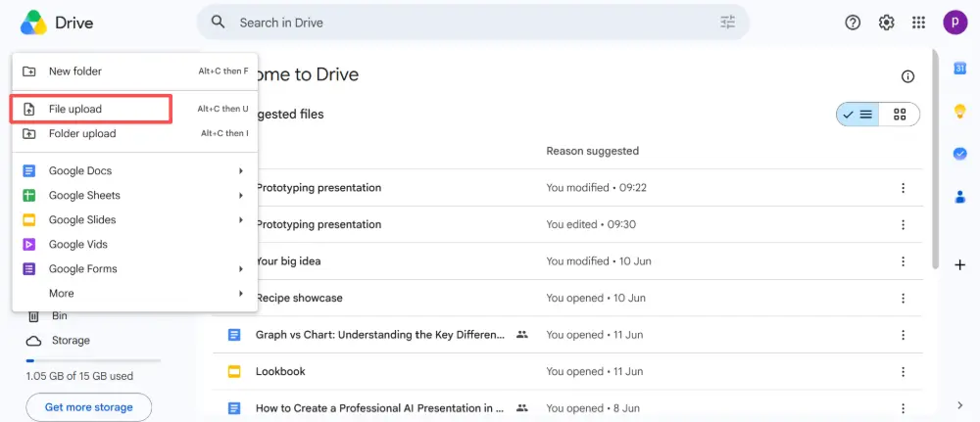The image size is (980, 422).
Task: Hide side panel with bottom chevron
Action: pyautogui.click(x=960, y=405)
